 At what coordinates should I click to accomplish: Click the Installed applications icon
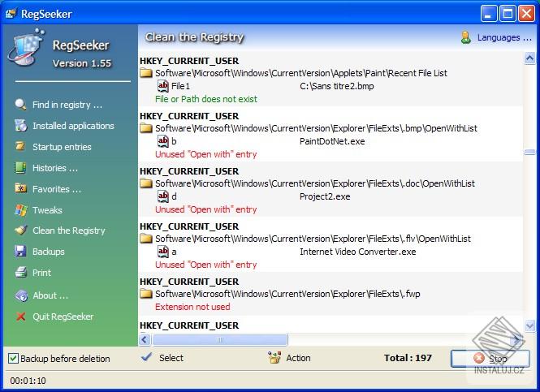20,126
